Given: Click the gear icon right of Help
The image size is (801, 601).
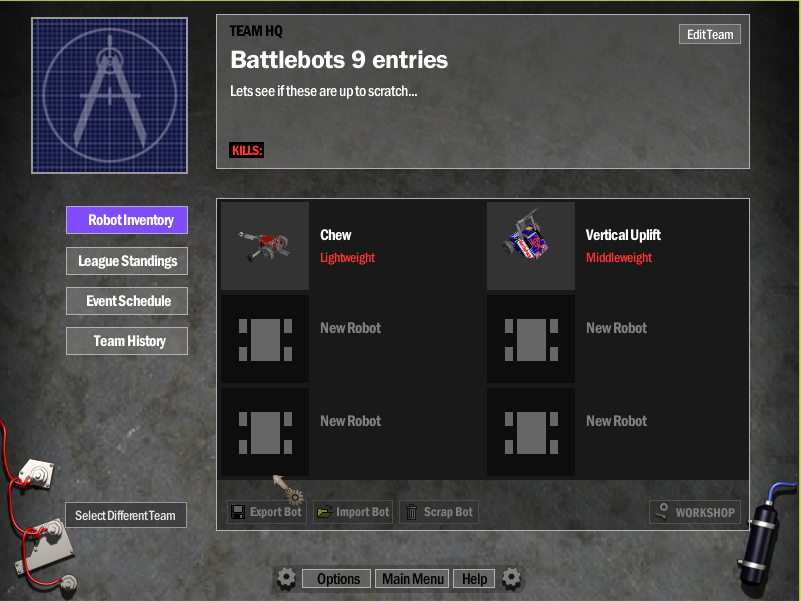Looking at the screenshot, I should pos(511,578).
